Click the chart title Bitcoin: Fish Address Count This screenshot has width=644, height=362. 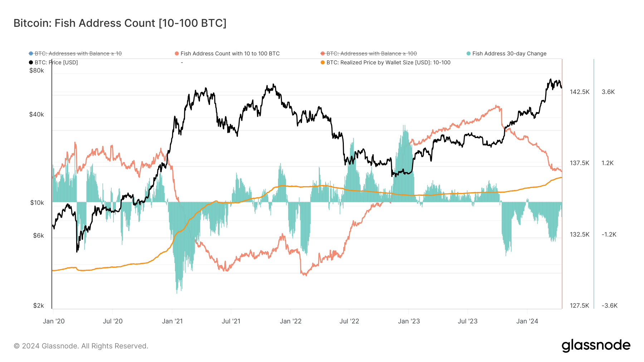pos(120,23)
